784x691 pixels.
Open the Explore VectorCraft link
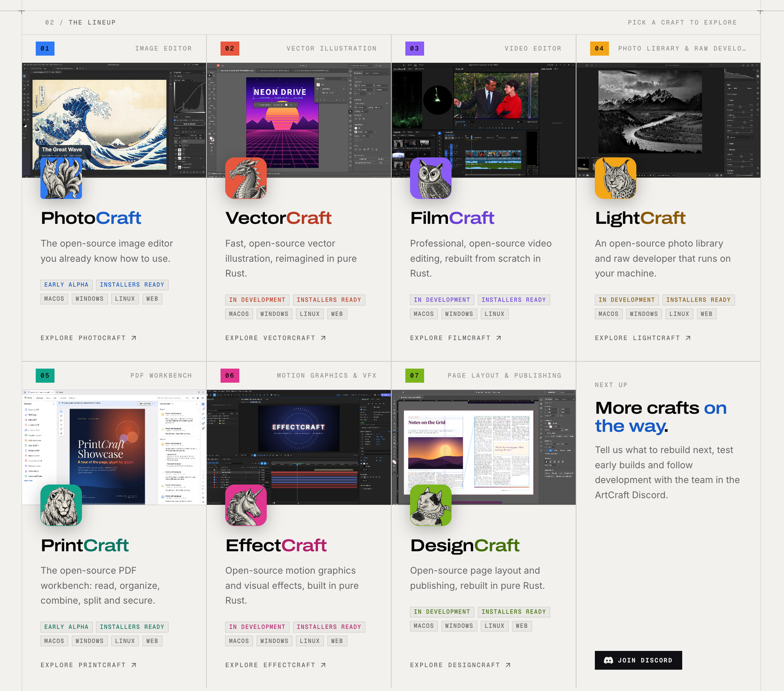276,338
